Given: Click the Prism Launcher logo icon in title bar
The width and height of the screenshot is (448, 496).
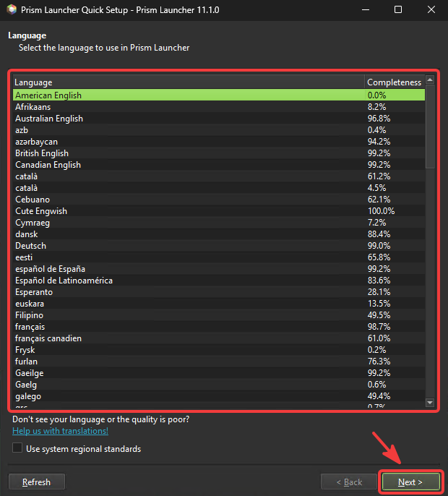Looking at the screenshot, I should pos(12,9).
